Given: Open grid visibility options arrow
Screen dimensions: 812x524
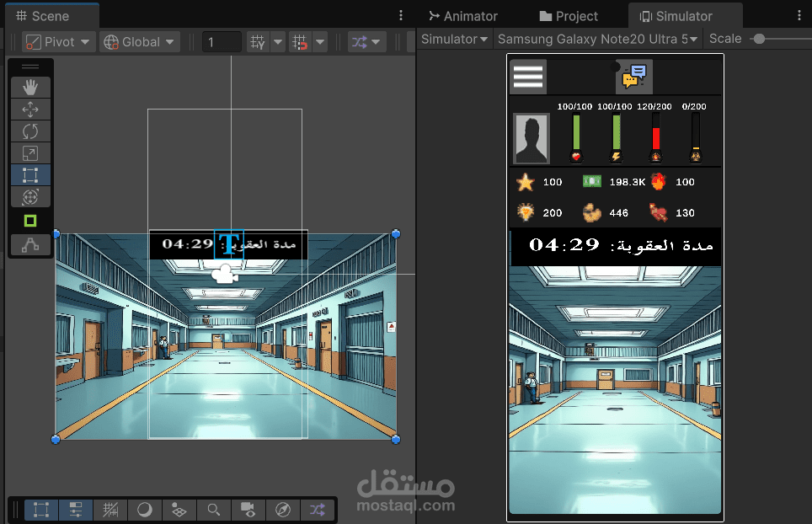Looking at the screenshot, I should (x=278, y=42).
